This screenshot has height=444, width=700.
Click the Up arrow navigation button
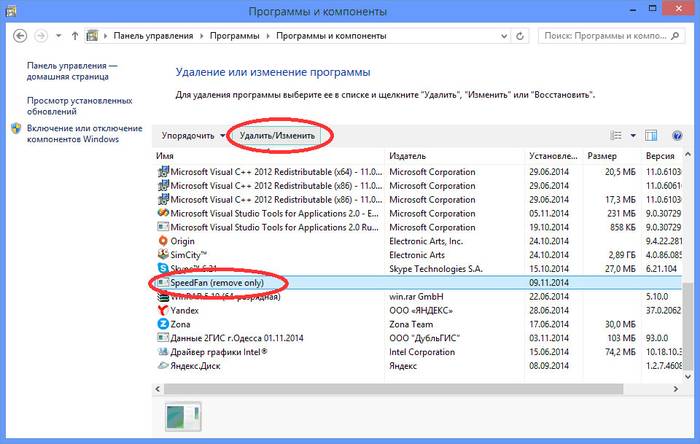pos(76,35)
